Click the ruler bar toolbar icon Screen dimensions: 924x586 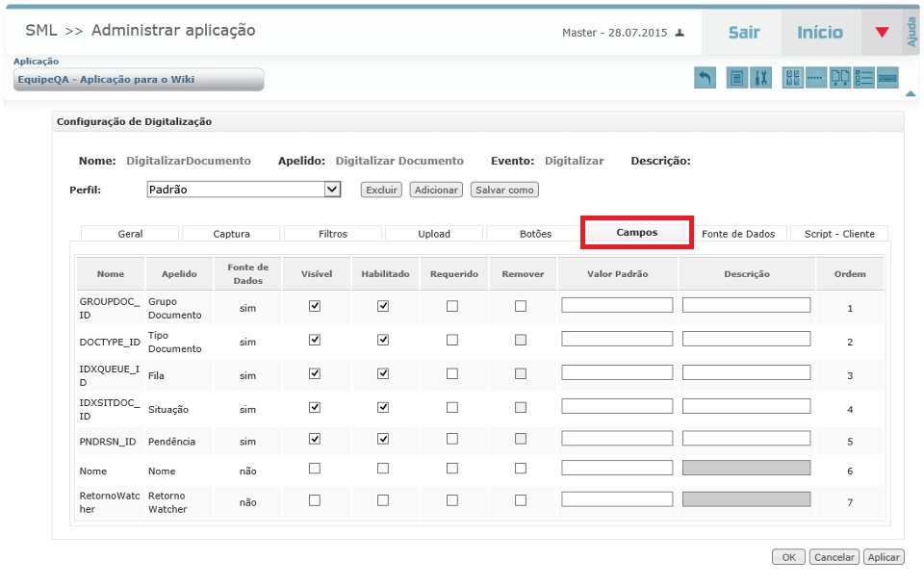(887, 79)
